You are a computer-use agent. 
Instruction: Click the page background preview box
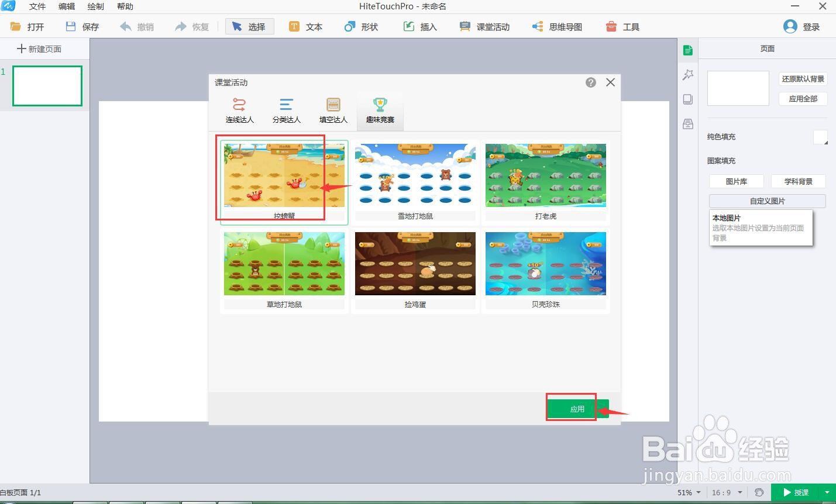coord(738,88)
